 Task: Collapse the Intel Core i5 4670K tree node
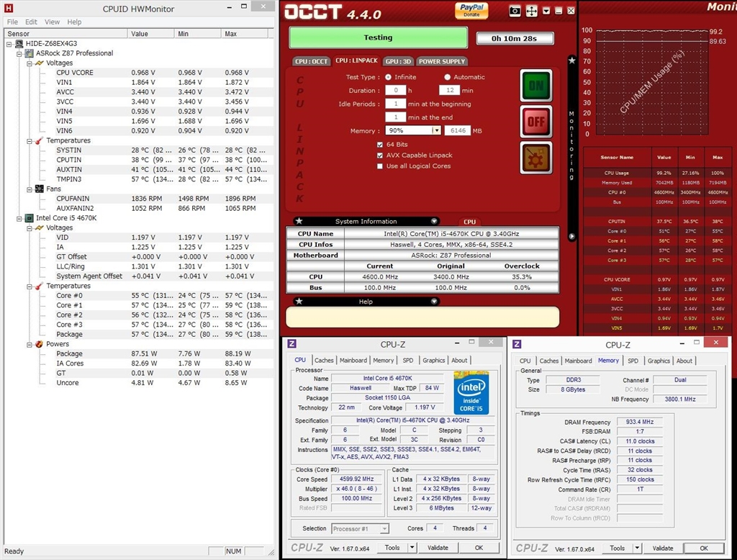19,218
